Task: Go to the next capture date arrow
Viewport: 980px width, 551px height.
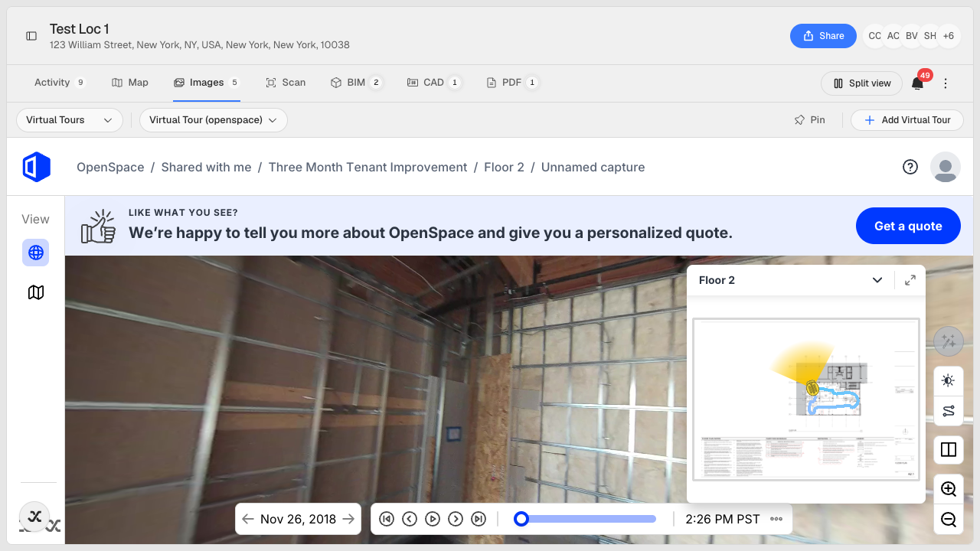Action: click(x=348, y=519)
